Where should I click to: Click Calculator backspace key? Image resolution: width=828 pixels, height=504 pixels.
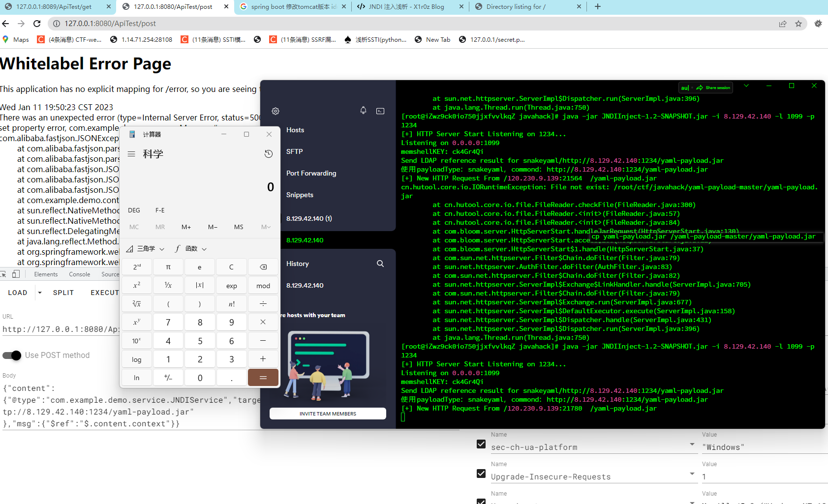[x=263, y=267]
